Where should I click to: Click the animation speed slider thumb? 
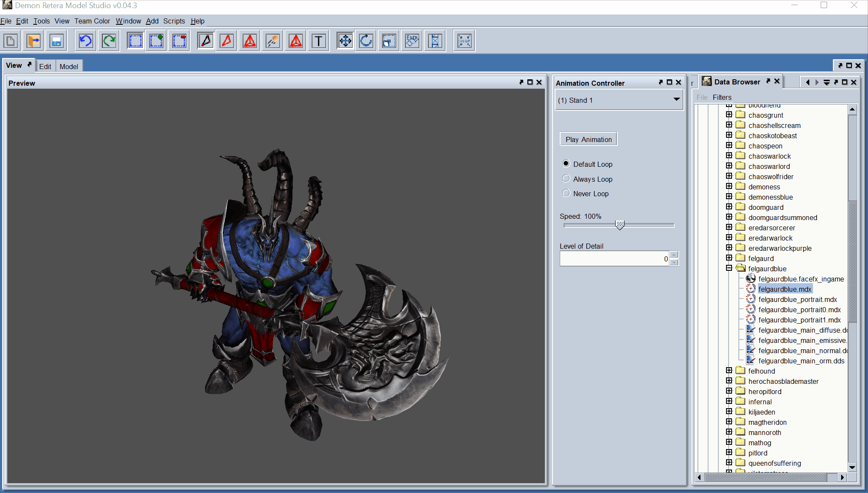[x=620, y=225]
